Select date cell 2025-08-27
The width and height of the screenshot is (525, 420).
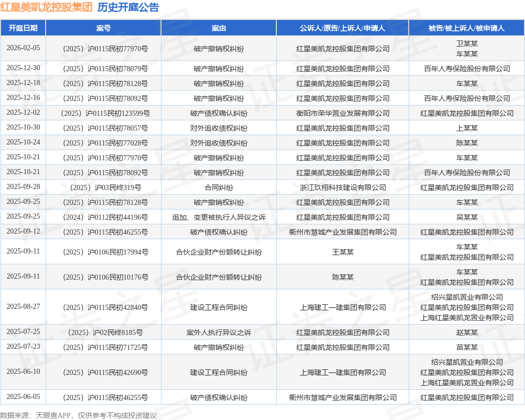coord(23,307)
